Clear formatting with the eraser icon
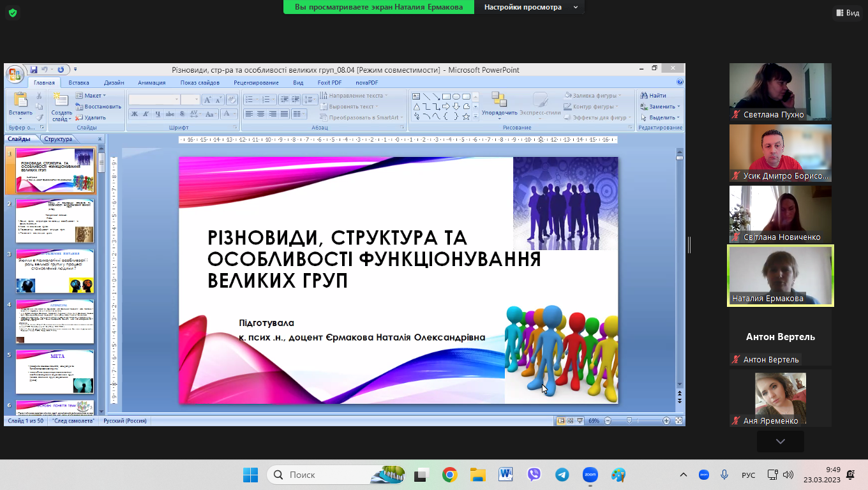Screen dimensions: 868x490 [x=232, y=100]
